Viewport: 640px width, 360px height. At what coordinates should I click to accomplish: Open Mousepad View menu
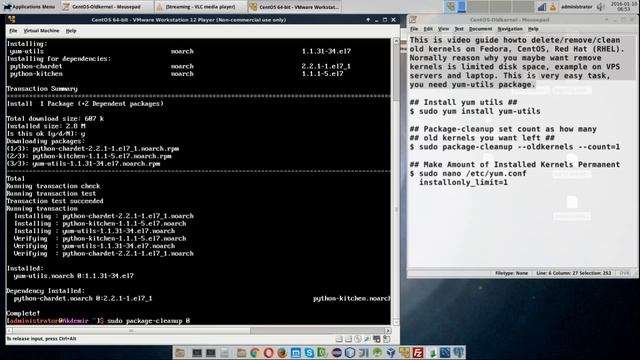click(443, 29)
